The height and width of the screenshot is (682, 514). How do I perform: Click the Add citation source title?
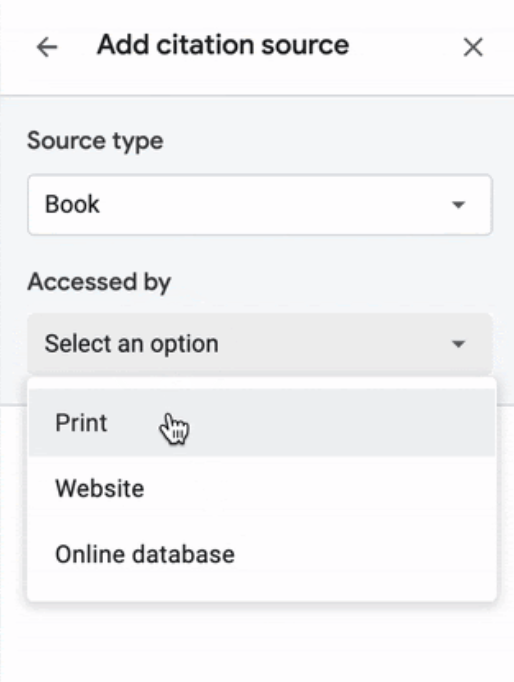click(x=223, y=45)
